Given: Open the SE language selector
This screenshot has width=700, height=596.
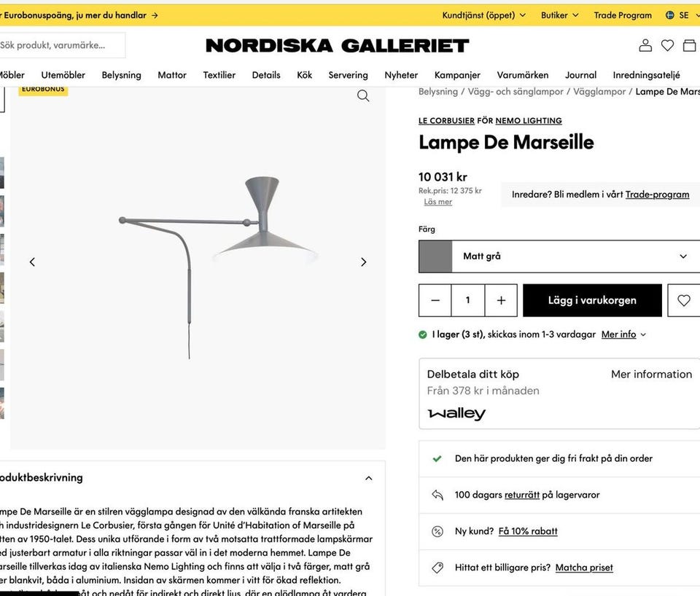Looking at the screenshot, I should tap(680, 15).
